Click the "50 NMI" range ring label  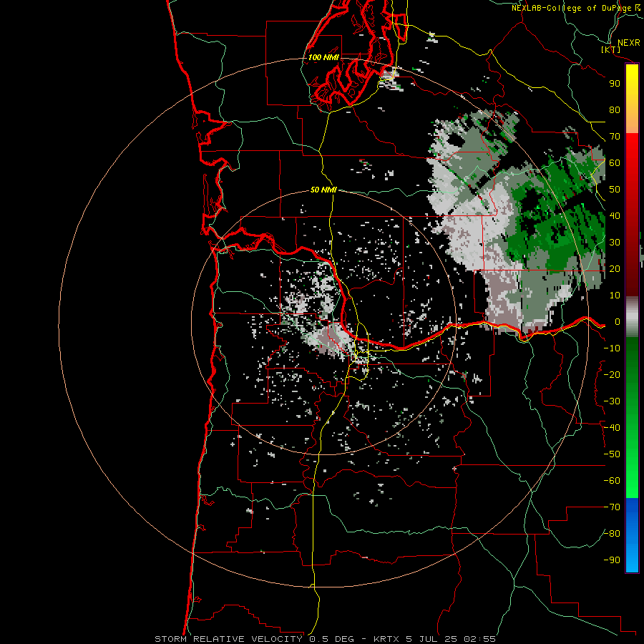pyautogui.click(x=323, y=190)
